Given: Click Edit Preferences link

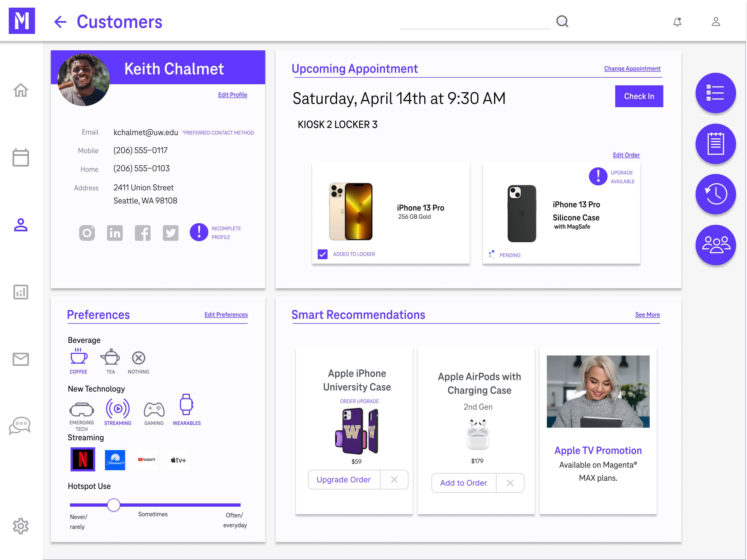Looking at the screenshot, I should 226,314.
